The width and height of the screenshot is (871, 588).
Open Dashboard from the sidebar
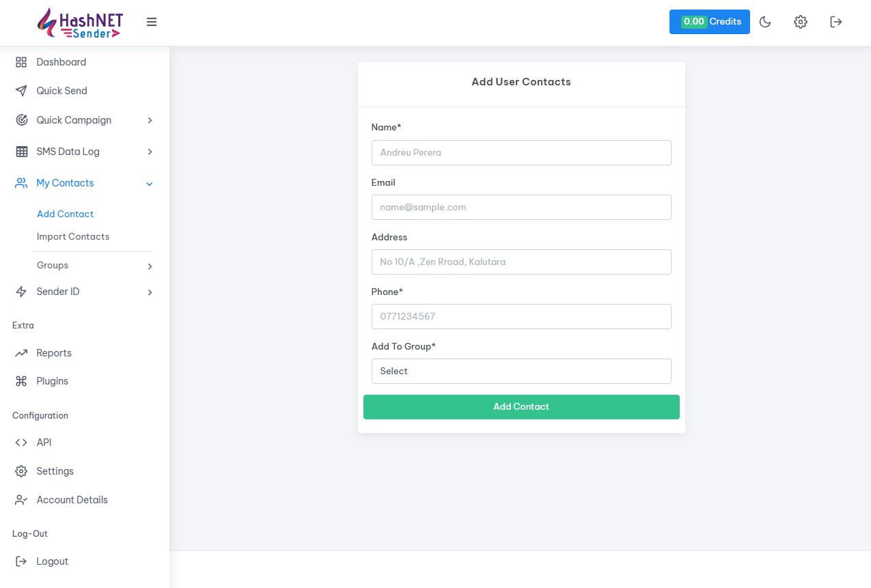tap(61, 62)
